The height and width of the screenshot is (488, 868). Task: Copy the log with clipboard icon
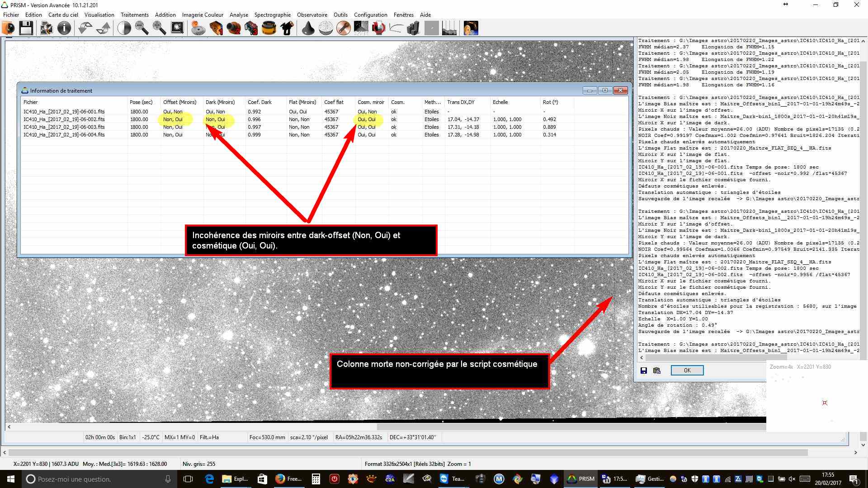657,371
